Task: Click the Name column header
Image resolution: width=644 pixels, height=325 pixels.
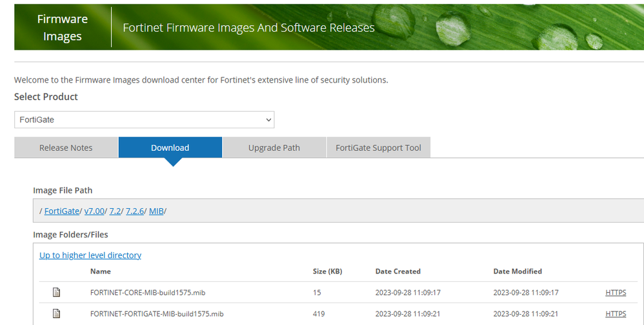Action: tap(101, 271)
